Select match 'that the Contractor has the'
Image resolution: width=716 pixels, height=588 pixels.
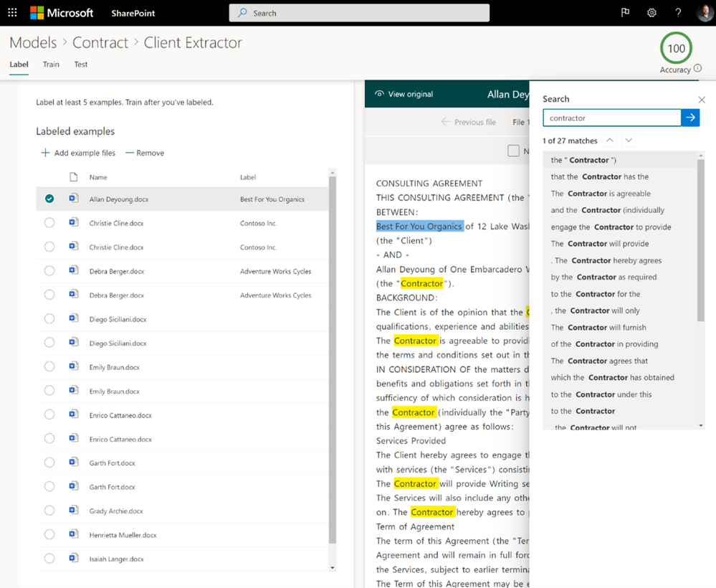coord(600,177)
